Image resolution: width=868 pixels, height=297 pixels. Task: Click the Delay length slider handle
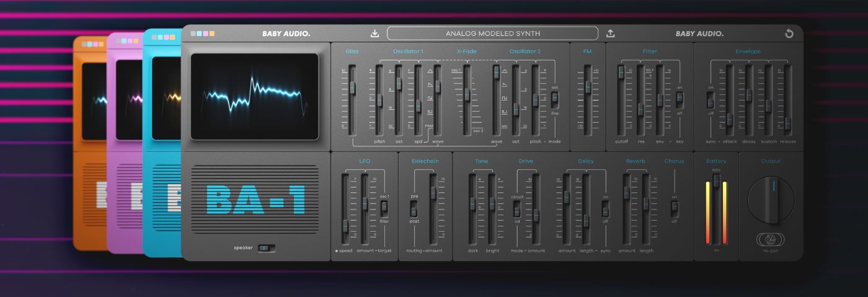coord(586,221)
